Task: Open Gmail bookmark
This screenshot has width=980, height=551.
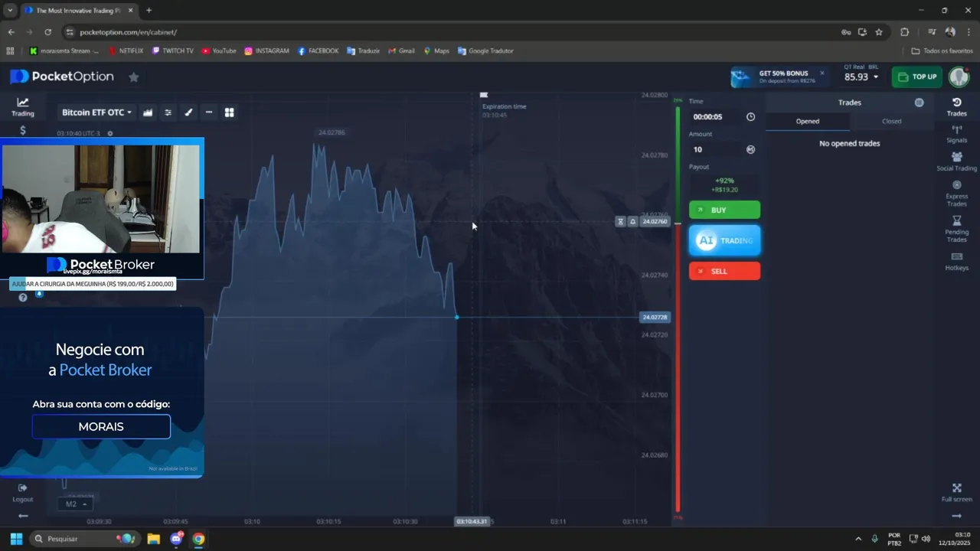Action: tap(401, 51)
